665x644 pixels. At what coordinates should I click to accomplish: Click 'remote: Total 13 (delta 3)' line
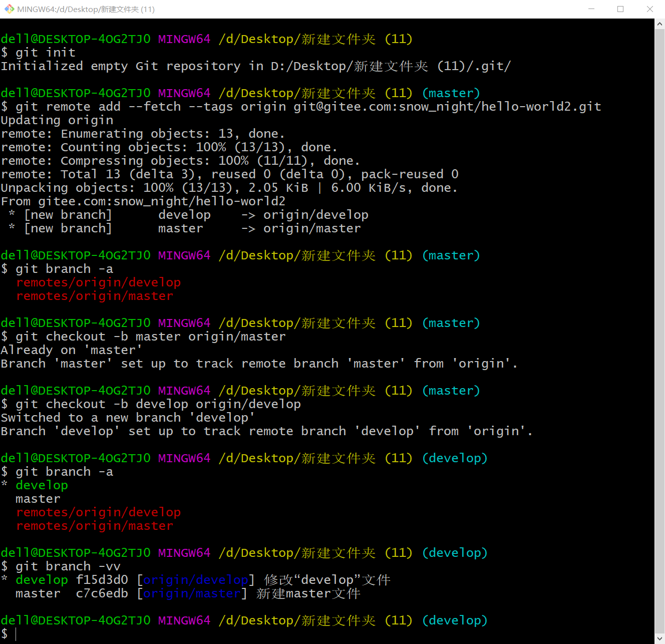(x=230, y=174)
